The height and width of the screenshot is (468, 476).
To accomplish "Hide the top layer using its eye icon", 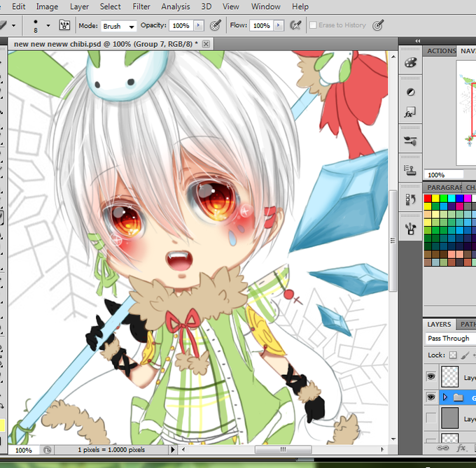I will click(430, 376).
